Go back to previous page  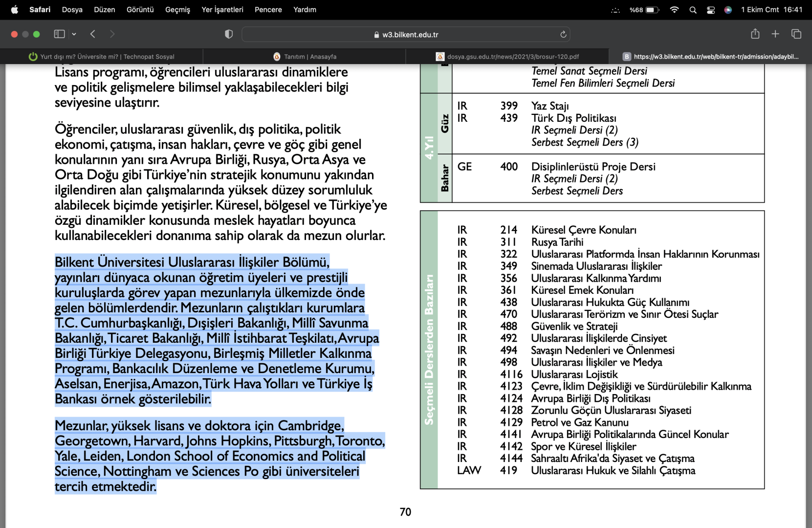pos(93,34)
